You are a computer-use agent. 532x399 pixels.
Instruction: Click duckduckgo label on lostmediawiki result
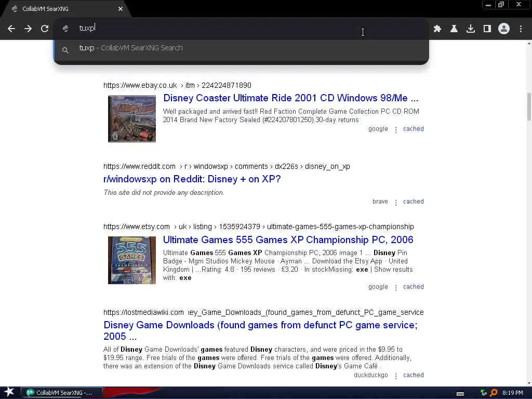[370, 375]
